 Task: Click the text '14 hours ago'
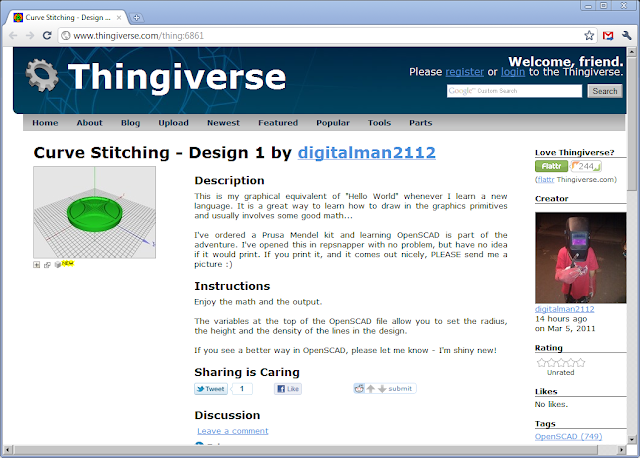click(561, 319)
